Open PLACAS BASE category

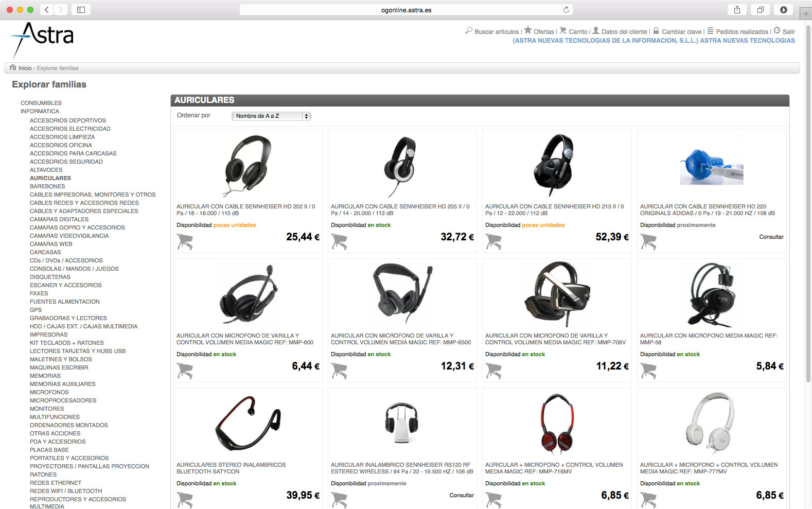pos(49,450)
